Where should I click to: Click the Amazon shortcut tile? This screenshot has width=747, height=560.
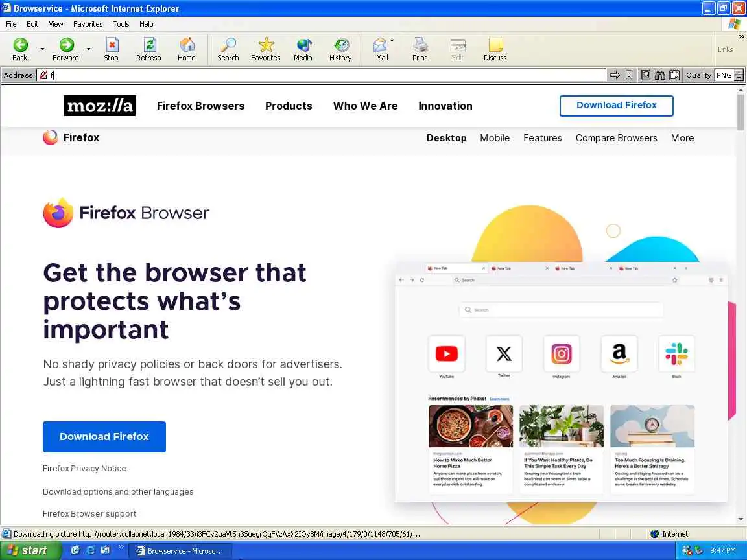pyautogui.click(x=619, y=354)
